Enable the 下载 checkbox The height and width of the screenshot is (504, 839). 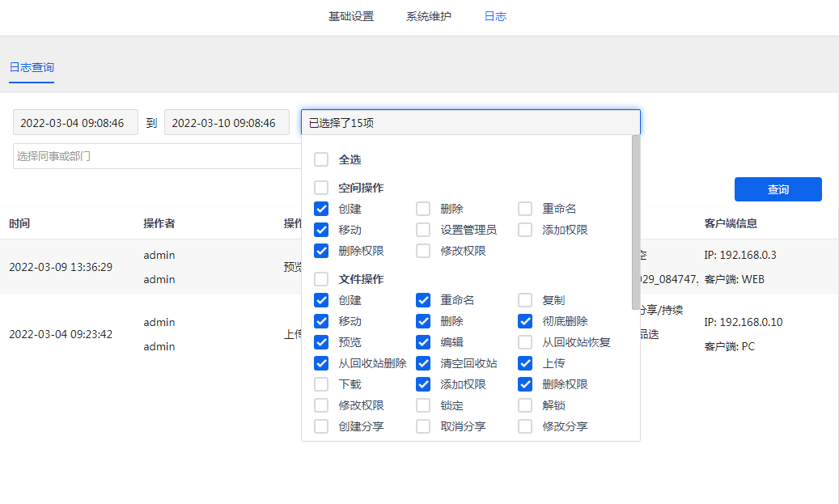tap(321, 384)
